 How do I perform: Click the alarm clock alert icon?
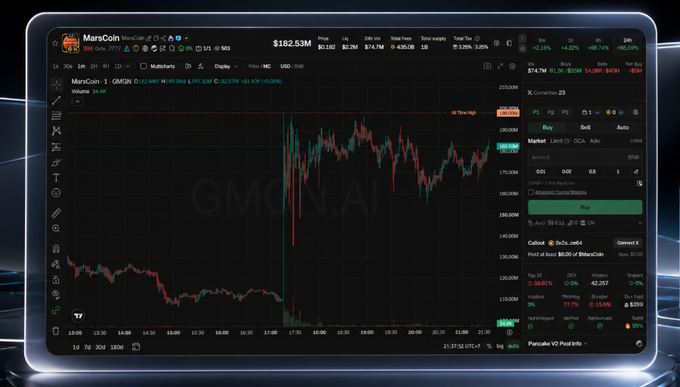[x=497, y=43]
